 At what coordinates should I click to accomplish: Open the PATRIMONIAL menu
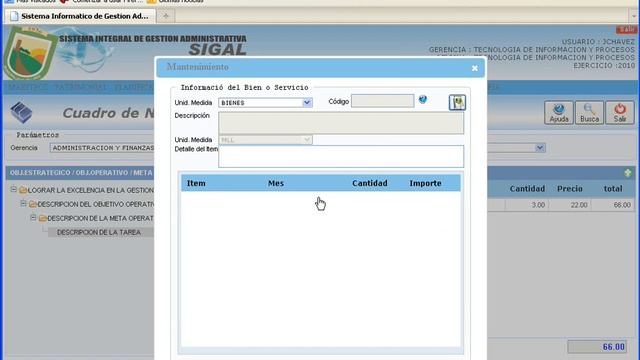[x=80, y=87]
